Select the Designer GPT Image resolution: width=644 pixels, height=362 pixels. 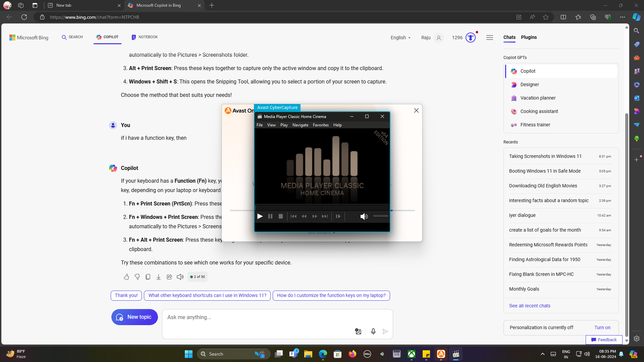point(561,85)
